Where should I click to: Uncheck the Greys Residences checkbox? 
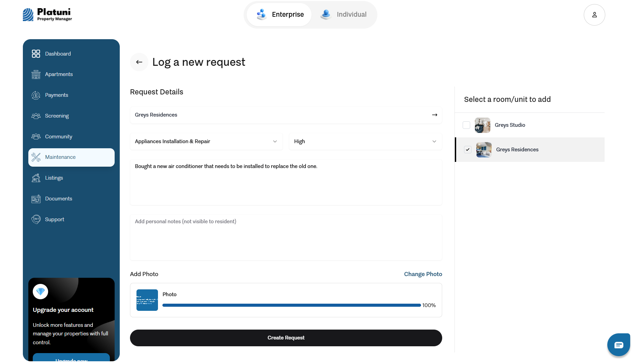[468, 150]
